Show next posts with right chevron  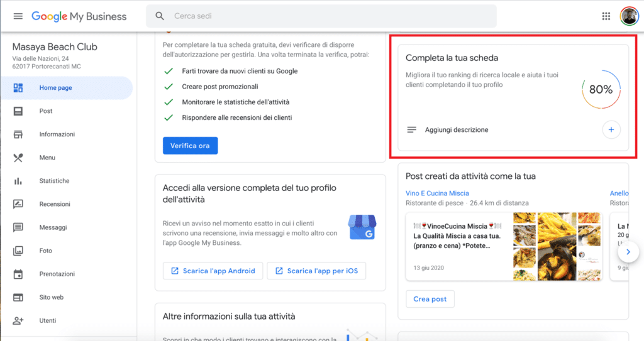click(x=628, y=252)
